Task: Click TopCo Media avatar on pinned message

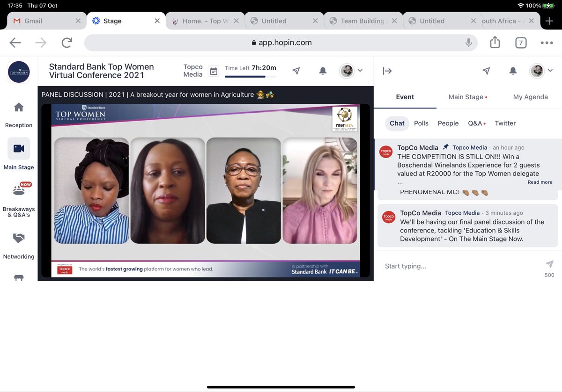Action: [x=386, y=152]
